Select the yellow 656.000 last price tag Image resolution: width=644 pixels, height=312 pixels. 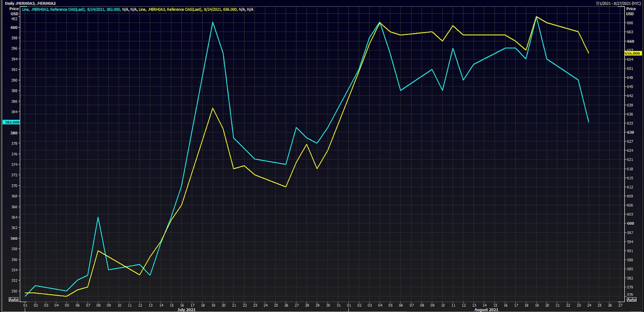tap(632, 53)
